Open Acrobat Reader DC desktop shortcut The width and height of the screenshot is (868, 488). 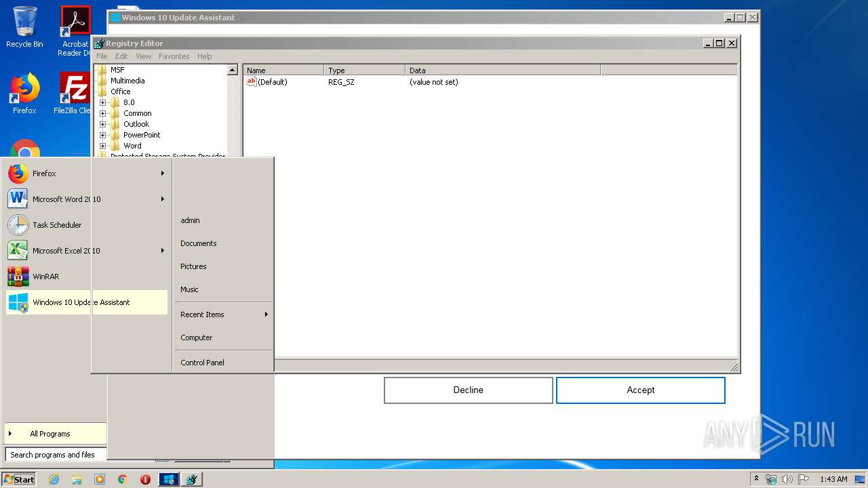pos(75,31)
